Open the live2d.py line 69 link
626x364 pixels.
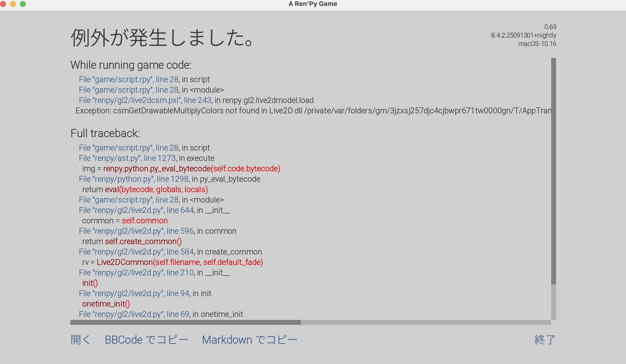(x=134, y=314)
